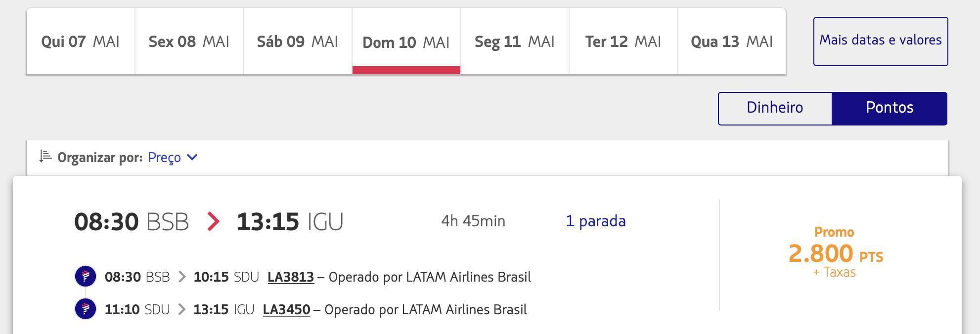Choose the Promo 2.800 PTS fare
The width and height of the screenshot is (980, 334).
click(x=835, y=252)
